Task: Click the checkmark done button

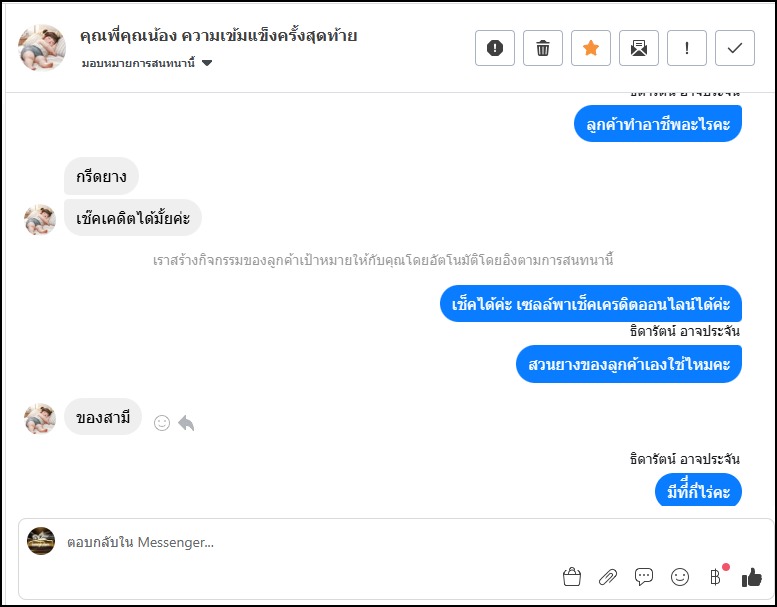Action: click(735, 48)
